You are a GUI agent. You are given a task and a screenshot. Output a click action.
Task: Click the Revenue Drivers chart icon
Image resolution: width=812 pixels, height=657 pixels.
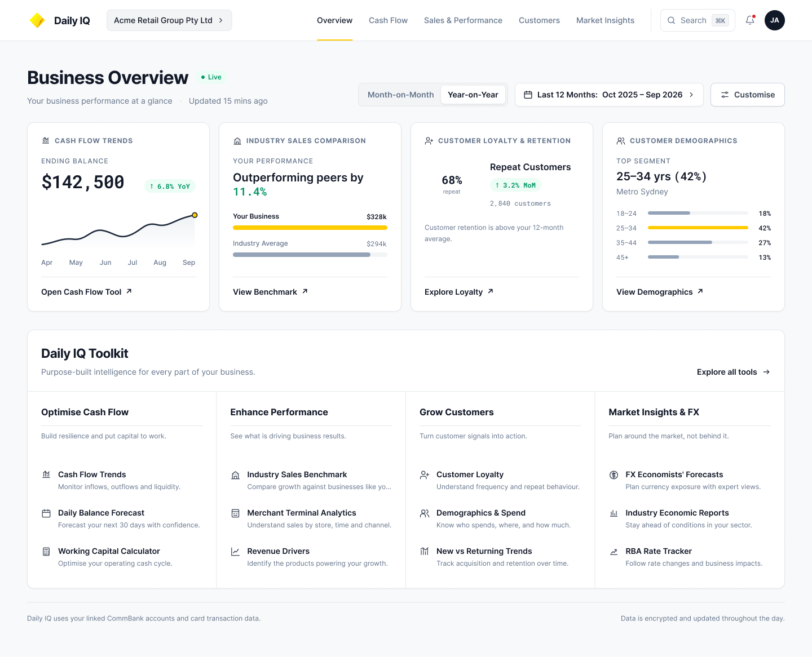pyautogui.click(x=235, y=552)
